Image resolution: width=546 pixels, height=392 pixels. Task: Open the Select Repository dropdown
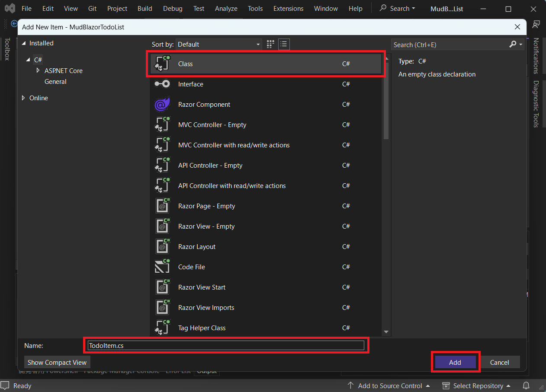click(476, 386)
